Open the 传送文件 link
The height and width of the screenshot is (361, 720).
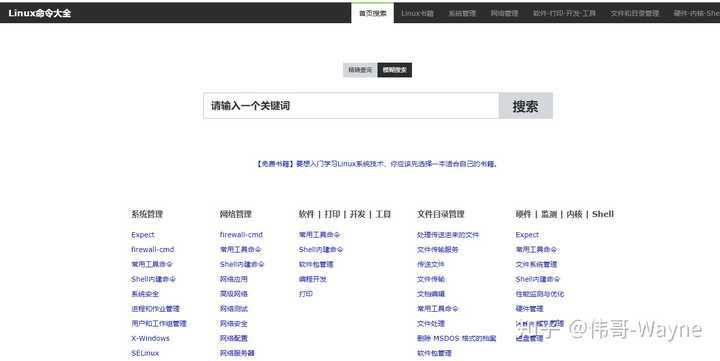click(x=431, y=264)
